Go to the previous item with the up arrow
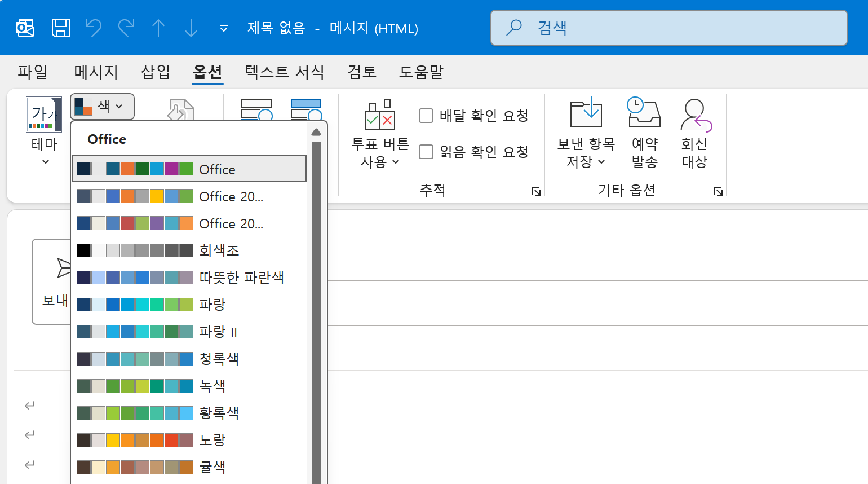Viewport: 868px width, 484px height. pos(158,28)
